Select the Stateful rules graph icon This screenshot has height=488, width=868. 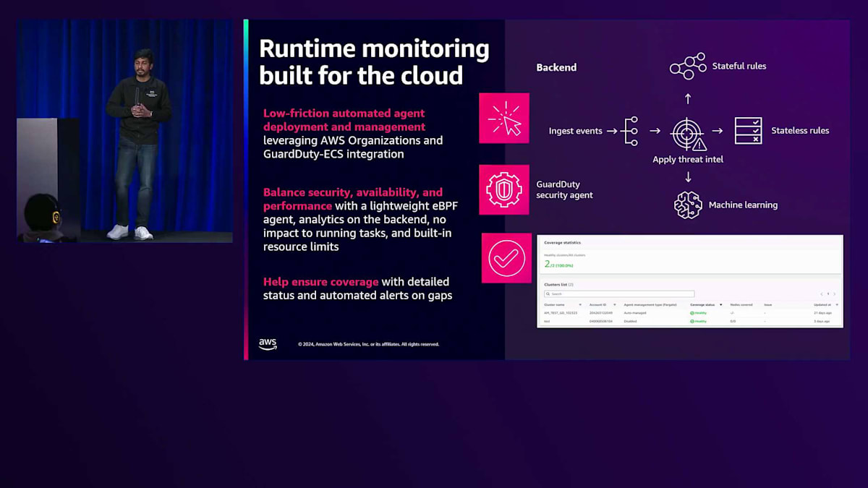[687, 66]
